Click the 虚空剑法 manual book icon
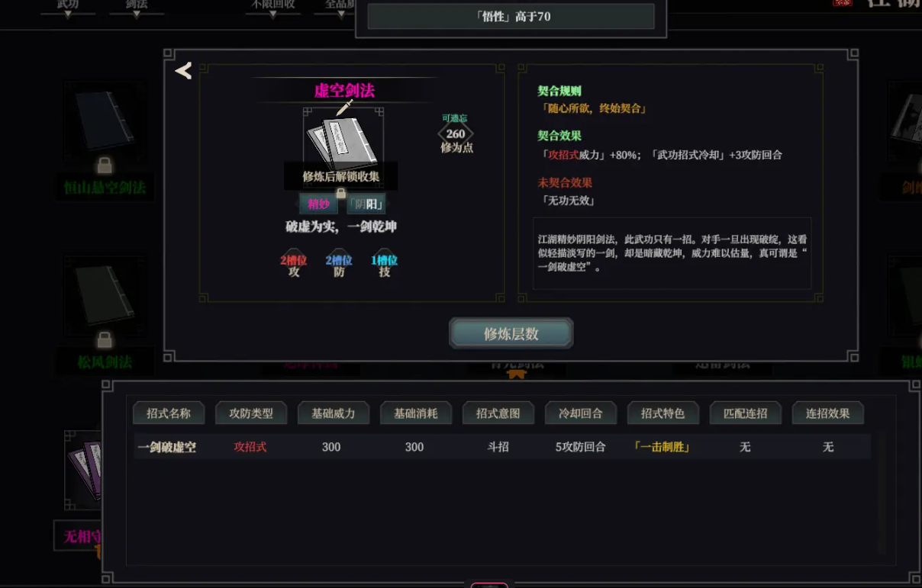The image size is (922, 588). click(343, 143)
